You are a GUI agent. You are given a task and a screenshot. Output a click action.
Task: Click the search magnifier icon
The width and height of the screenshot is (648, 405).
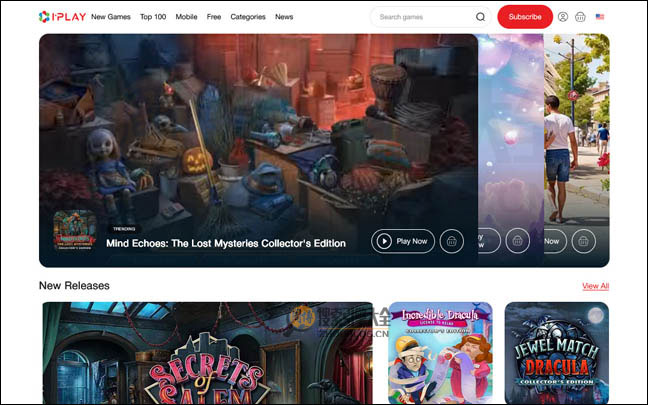[480, 17]
